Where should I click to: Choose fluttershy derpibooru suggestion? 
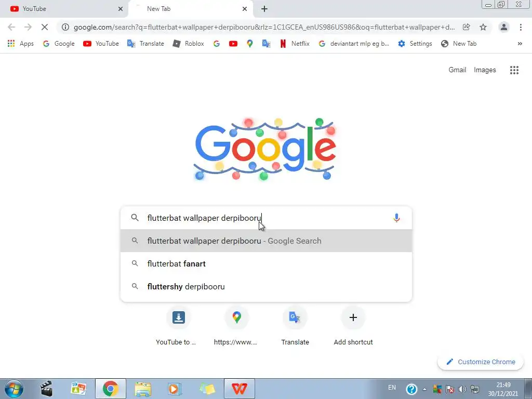point(266,286)
